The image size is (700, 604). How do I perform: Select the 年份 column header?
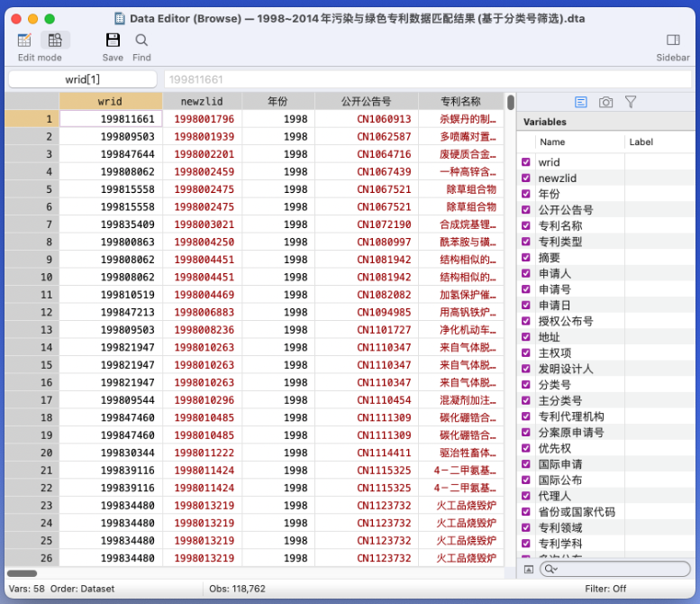pyautogui.click(x=278, y=101)
